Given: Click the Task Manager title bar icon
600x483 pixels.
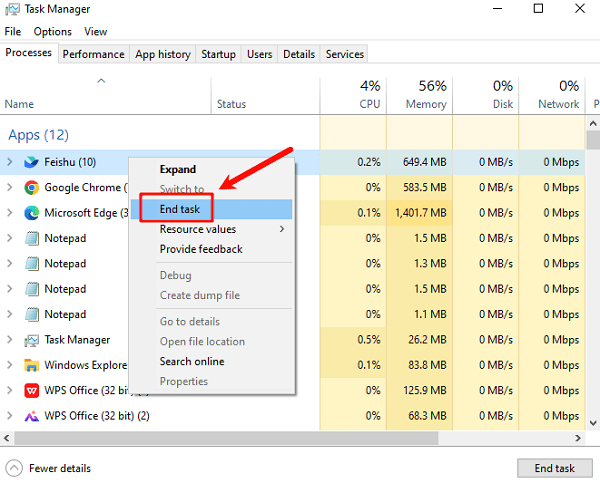Looking at the screenshot, I should pos(12,10).
